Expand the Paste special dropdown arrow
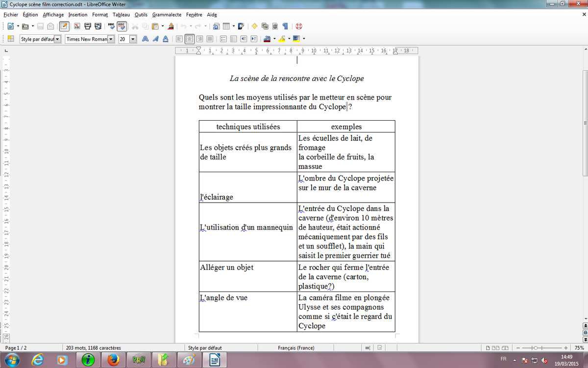Screen dimensions: 588x368 (162, 26)
